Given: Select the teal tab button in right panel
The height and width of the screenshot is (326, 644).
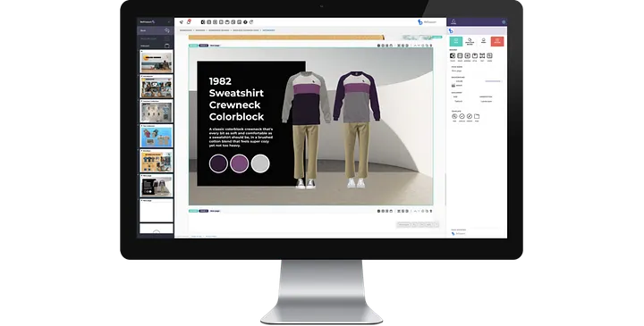Looking at the screenshot, I should click(456, 41).
